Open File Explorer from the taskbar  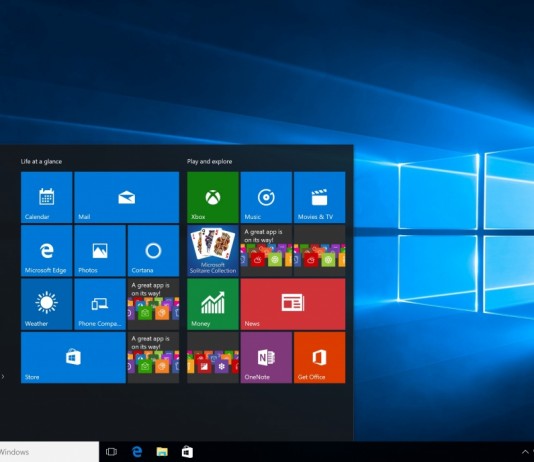pos(162,452)
